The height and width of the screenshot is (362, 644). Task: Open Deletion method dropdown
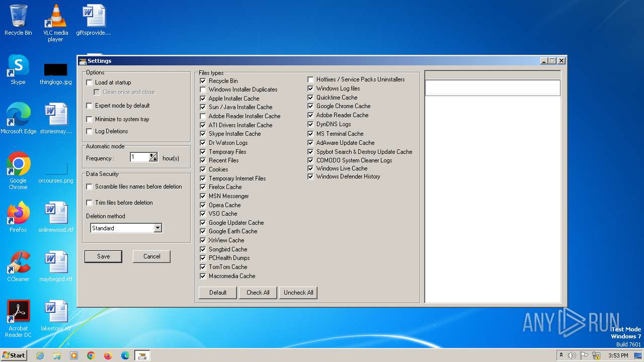[157, 228]
